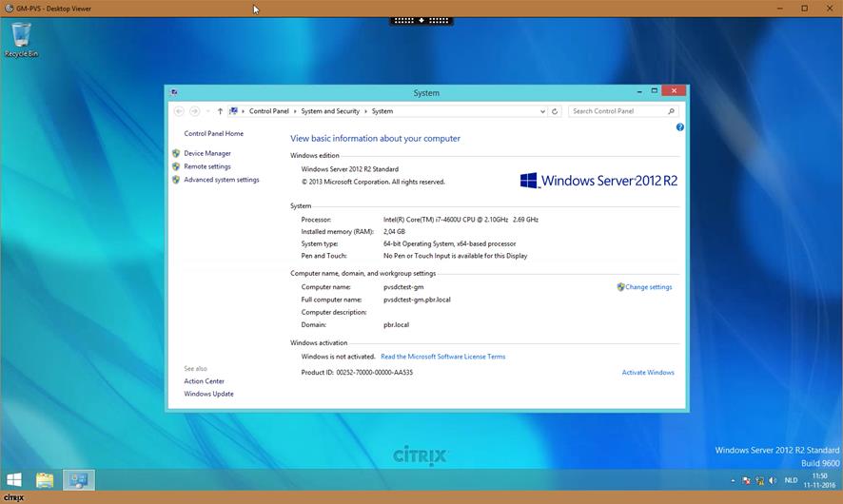Image resolution: width=843 pixels, height=504 pixels.
Task: Expand the address bar history dropdown
Action: [x=542, y=111]
